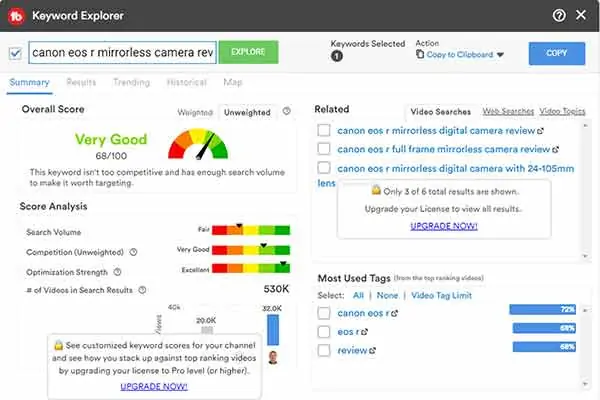Click the Search Volume color scale bar
The height and width of the screenshot is (400, 600).
coord(251,230)
